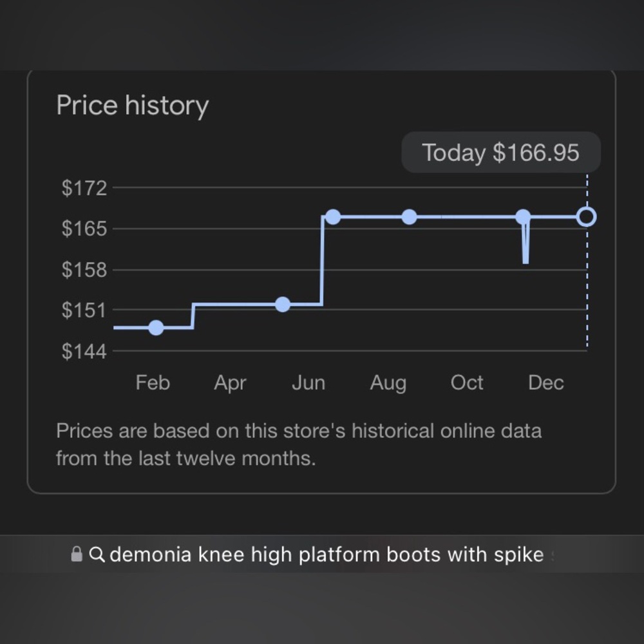The width and height of the screenshot is (644, 644).
Task: Click the hollow Today marker circle
Action: click(586, 217)
